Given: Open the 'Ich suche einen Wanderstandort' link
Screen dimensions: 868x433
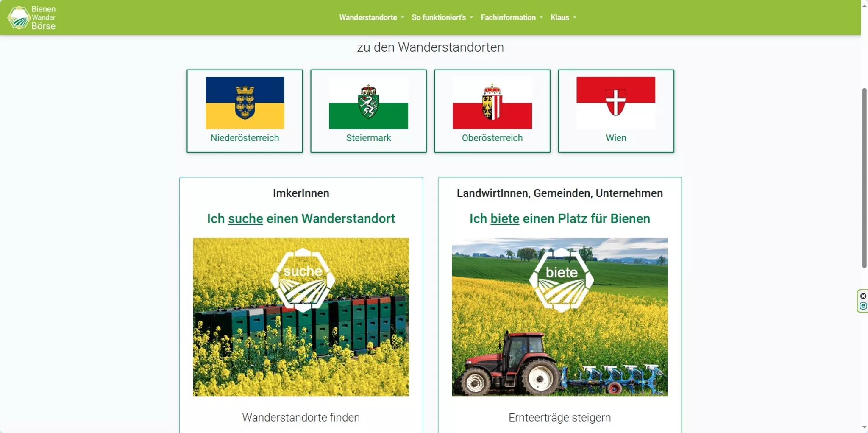Looking at the screenshot, I should click(x=301, y=218).
